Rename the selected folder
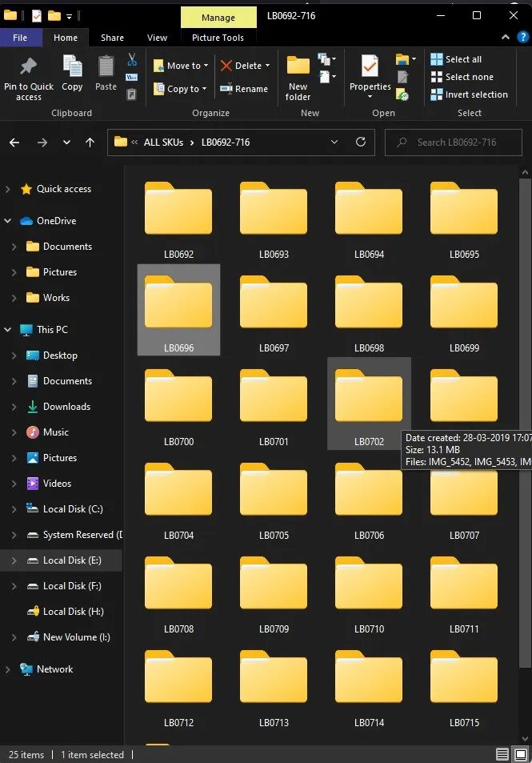 pos(244,89)
